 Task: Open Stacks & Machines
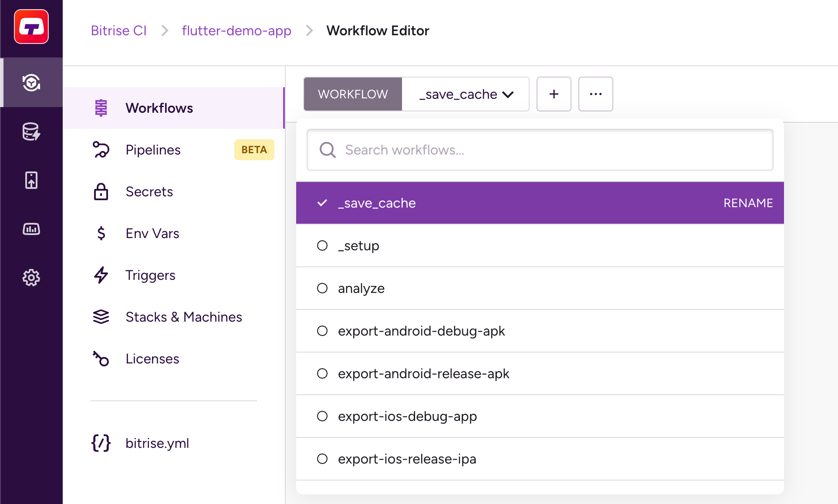click(184, 317)
